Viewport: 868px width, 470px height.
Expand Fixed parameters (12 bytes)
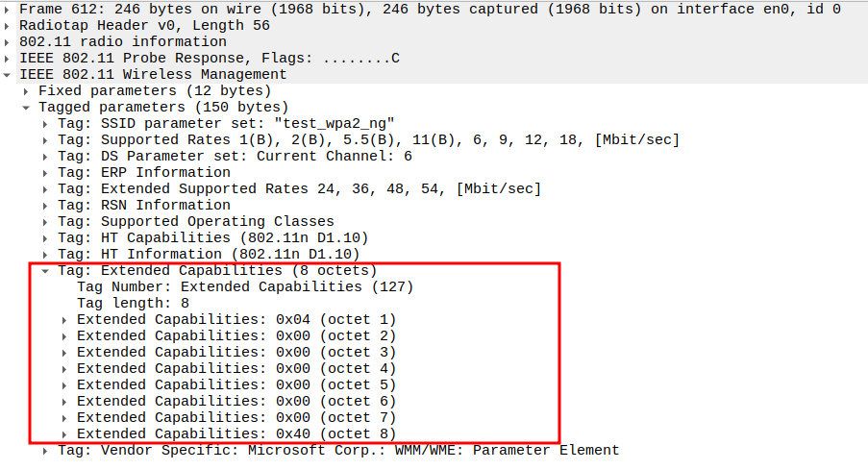click(27, 91)
